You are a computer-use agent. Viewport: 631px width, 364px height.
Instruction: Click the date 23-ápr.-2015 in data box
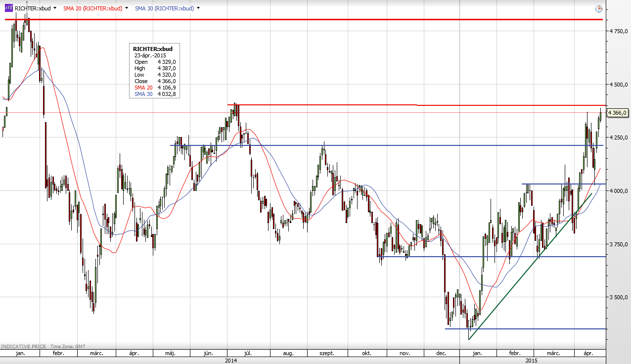click(x=150, y=55)
